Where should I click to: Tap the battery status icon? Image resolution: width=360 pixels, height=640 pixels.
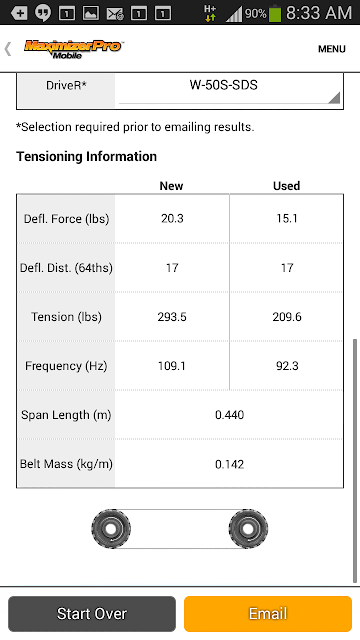click(275, 13)
